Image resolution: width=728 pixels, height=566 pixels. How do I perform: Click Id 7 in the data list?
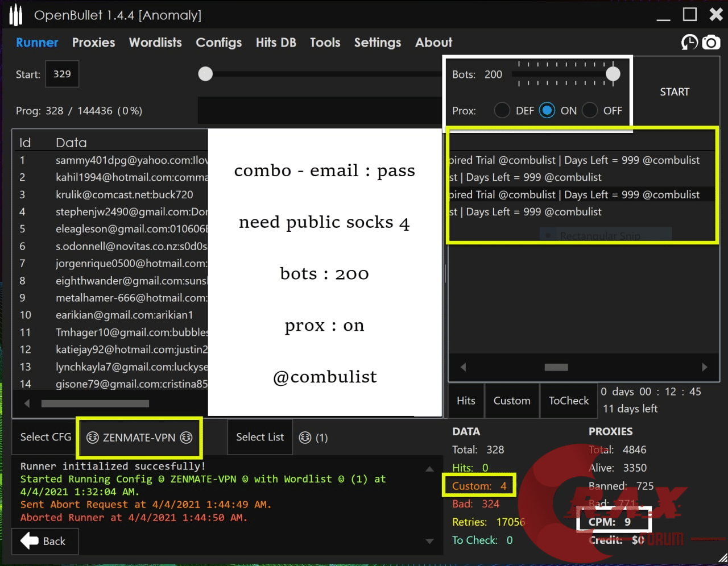[x=22, y=263]
